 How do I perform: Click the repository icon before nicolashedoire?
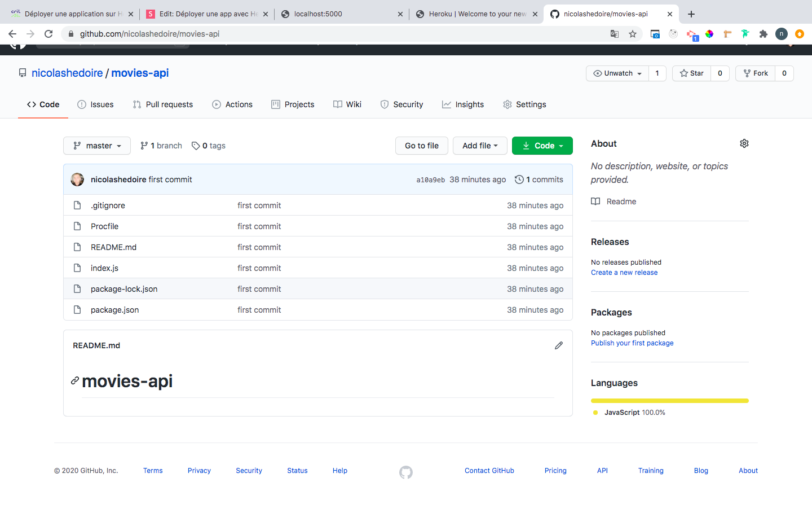coord(23,73)
